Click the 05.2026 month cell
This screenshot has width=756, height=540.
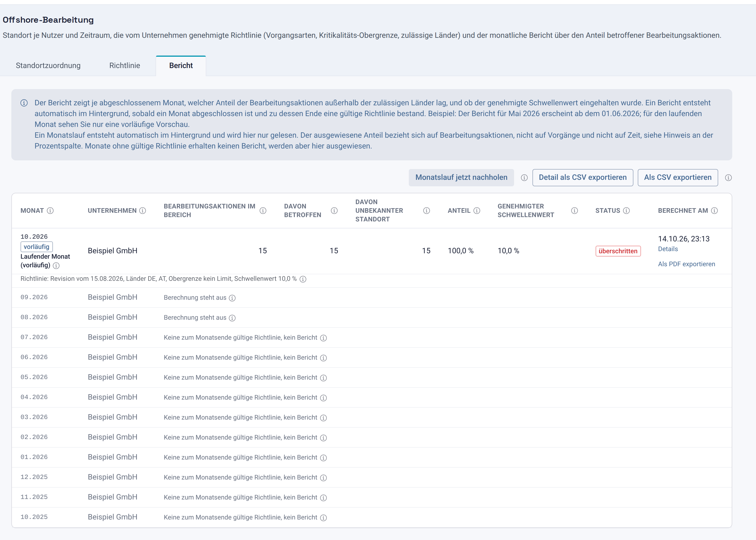coord(34,377)
